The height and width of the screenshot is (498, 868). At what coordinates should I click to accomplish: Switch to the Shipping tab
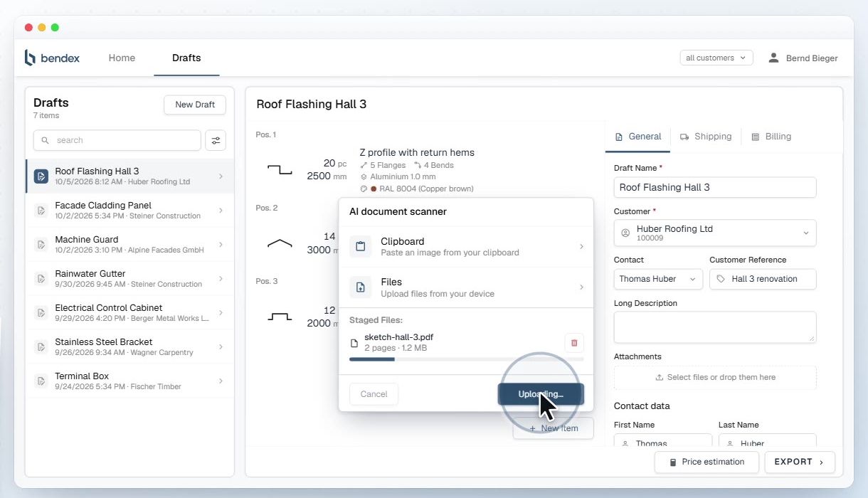(x=706, y=137)
